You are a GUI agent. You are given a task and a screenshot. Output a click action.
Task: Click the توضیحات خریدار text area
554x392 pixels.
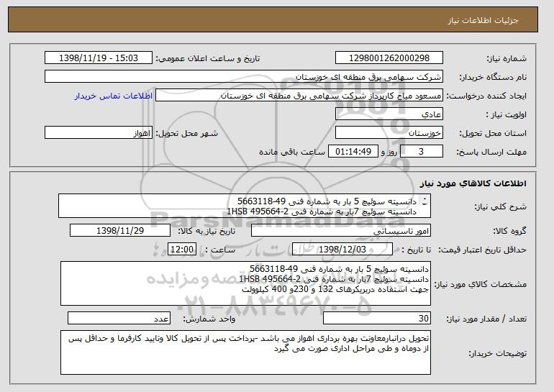click(x=245, y=352)
